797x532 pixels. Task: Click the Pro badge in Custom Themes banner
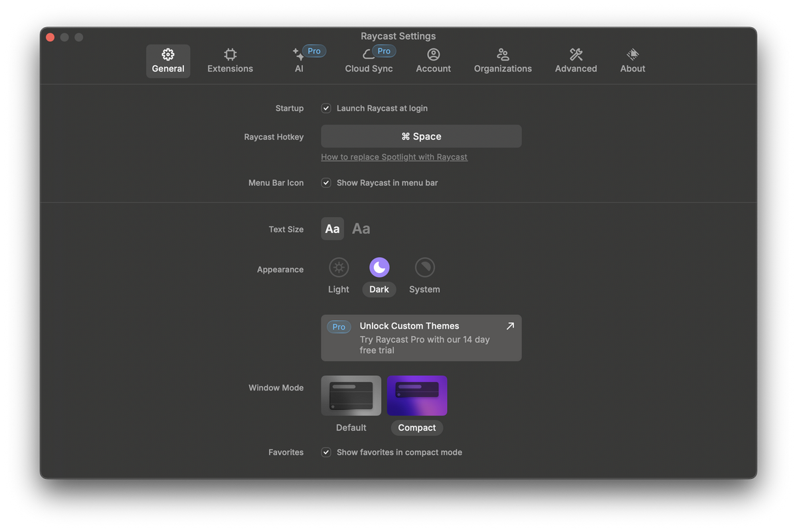pyautogui.click(x=339, y=327)
